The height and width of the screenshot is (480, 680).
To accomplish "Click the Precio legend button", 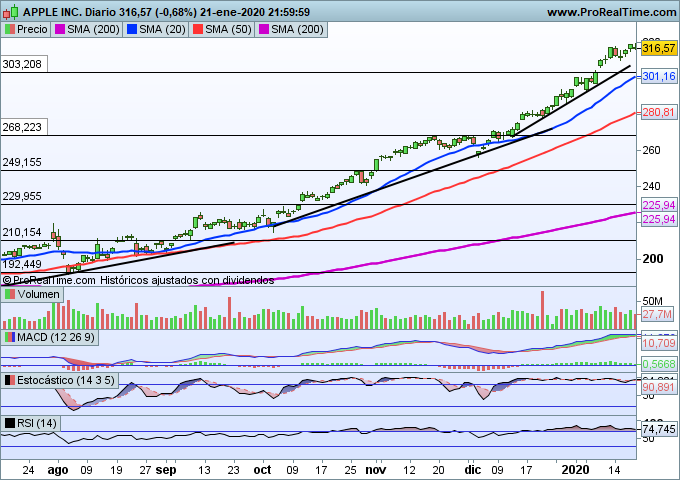I will [x=26, y=29].
